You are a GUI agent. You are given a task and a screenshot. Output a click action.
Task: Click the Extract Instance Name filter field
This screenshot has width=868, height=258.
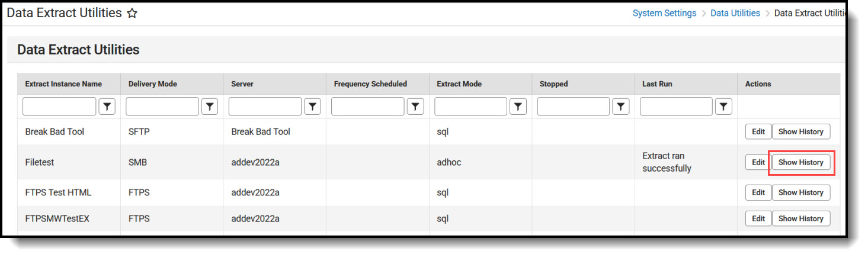pyautogui.click(x=59, y=107)
